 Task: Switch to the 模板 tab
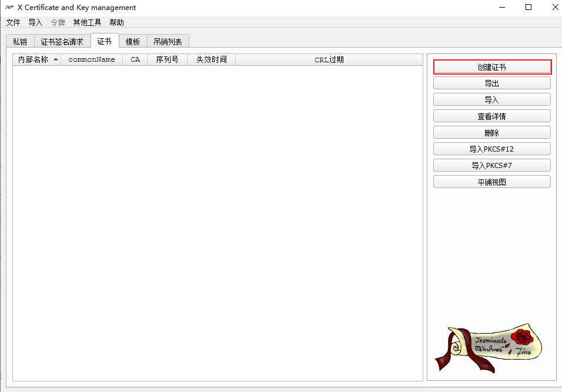(x=132, y=41)
